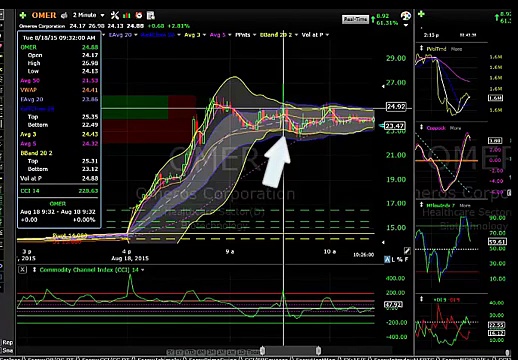Screen dimensions: 518x360
Task: Click the 47.92 CCI value label
Action: [394, 304]
